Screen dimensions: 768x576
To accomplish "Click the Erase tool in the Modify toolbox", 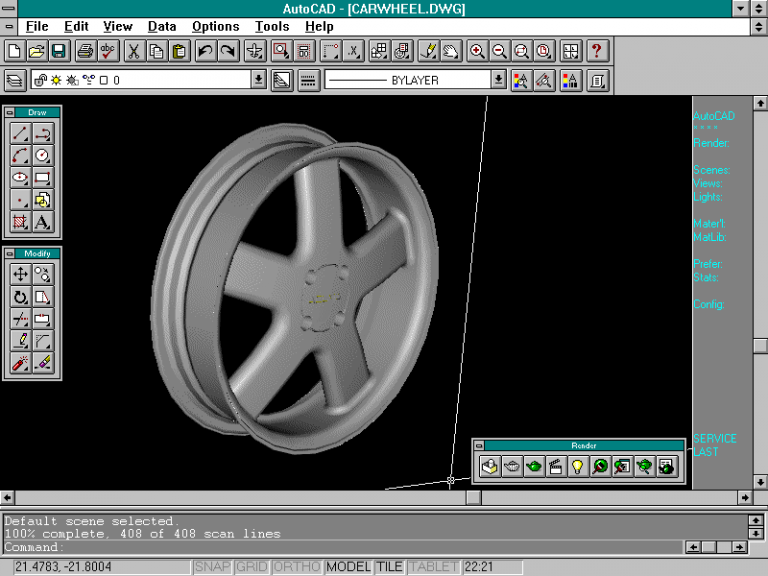I will (x=43, y=363).
